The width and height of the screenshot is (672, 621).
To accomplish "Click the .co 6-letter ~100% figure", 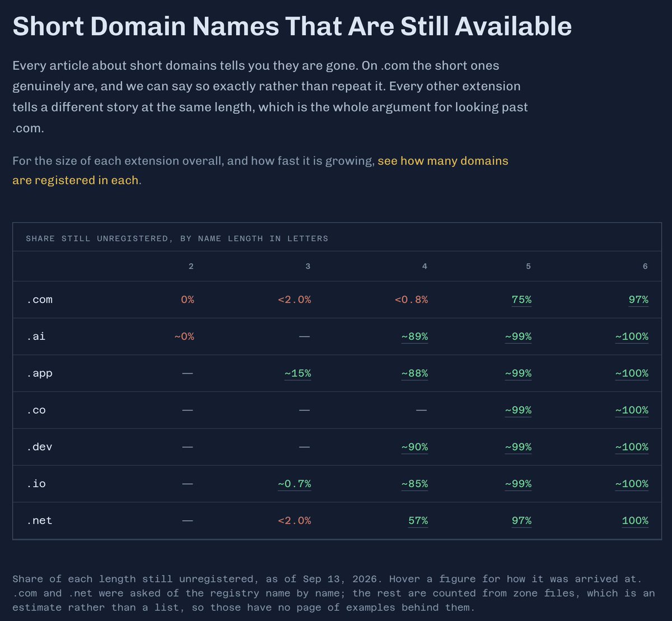I will [x=632, y=410].
